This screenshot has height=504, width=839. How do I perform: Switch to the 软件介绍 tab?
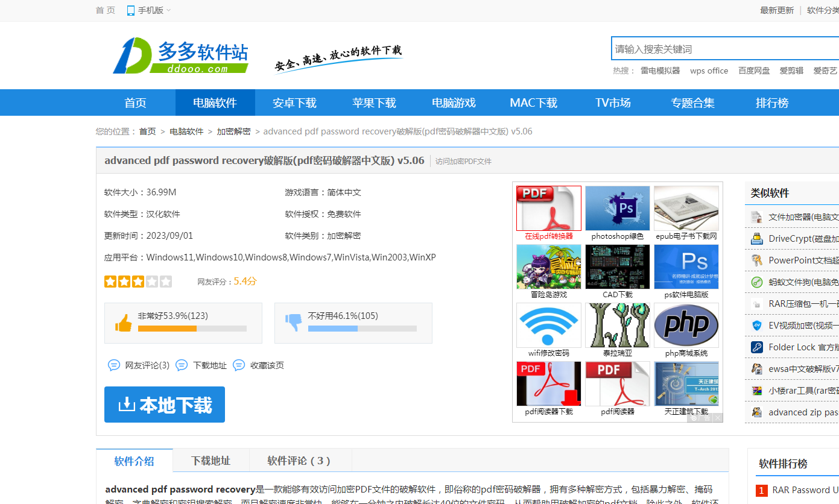click(135, 461)
